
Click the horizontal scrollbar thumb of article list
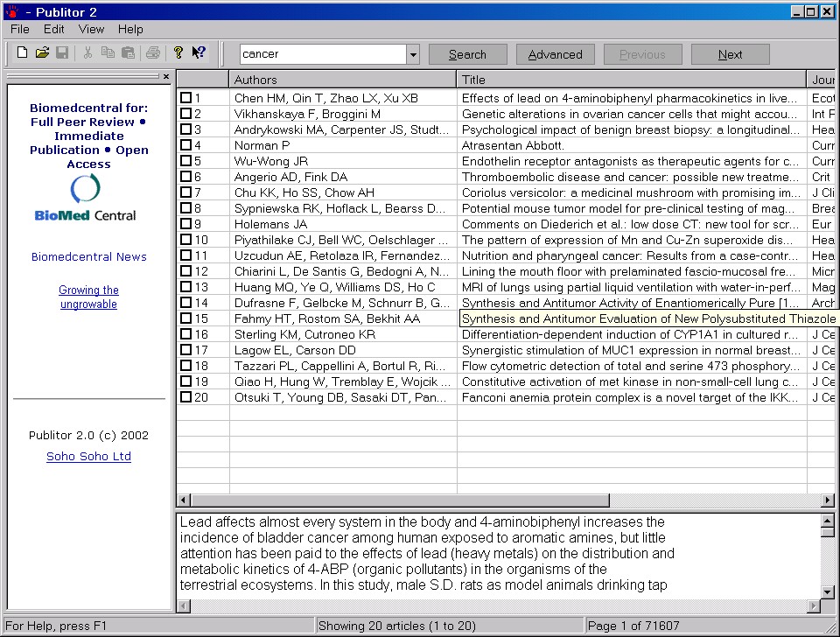point(400,500)
